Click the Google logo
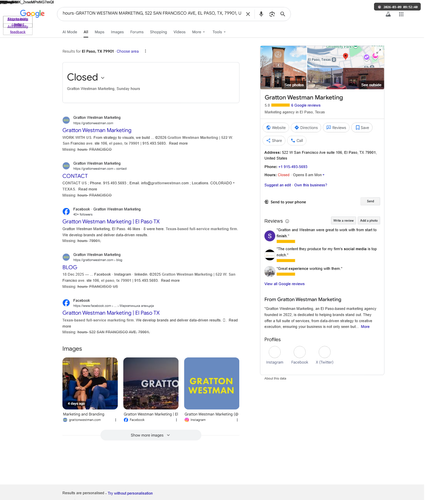The width and height of the screenshot is (429, 500). [x=32, y=13]
